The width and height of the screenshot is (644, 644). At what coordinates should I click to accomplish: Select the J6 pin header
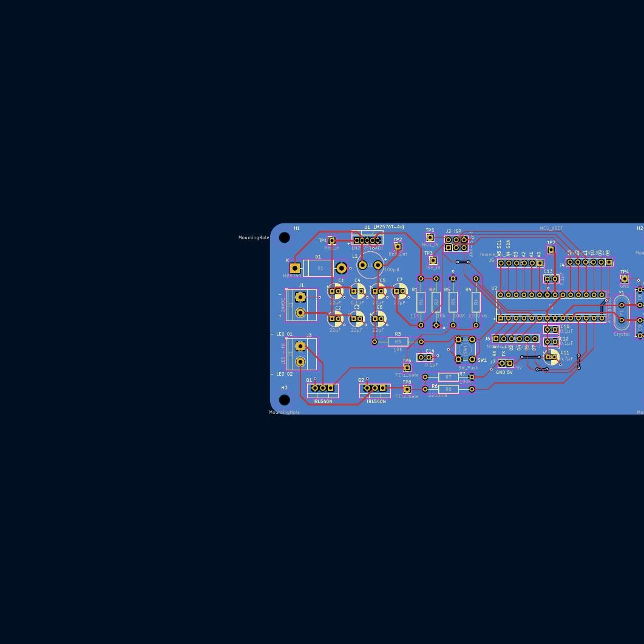point(515,339)
